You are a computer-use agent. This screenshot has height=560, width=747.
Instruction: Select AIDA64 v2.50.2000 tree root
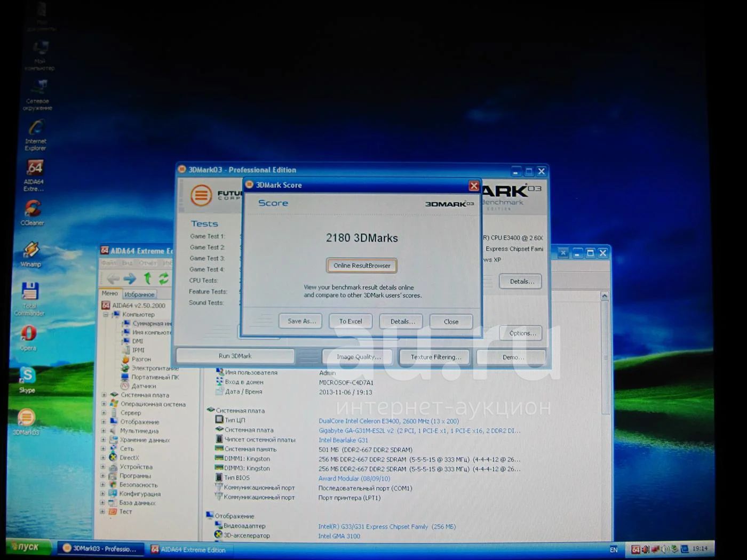134,306
